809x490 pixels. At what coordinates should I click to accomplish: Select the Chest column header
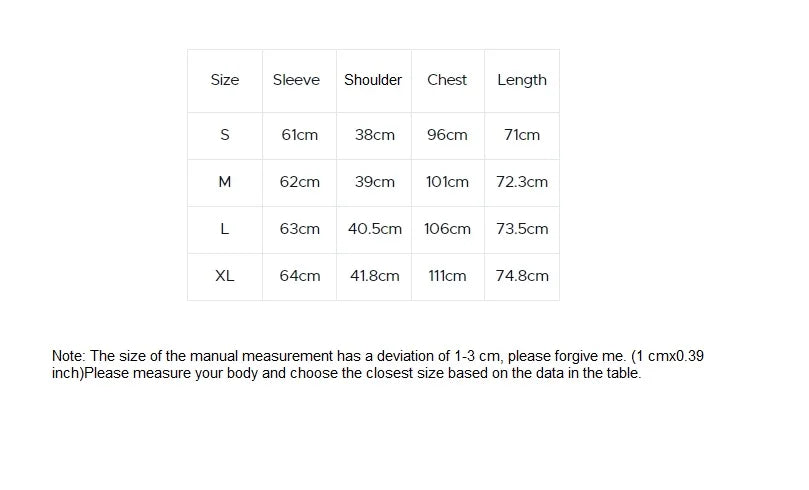tap(447, 80)
